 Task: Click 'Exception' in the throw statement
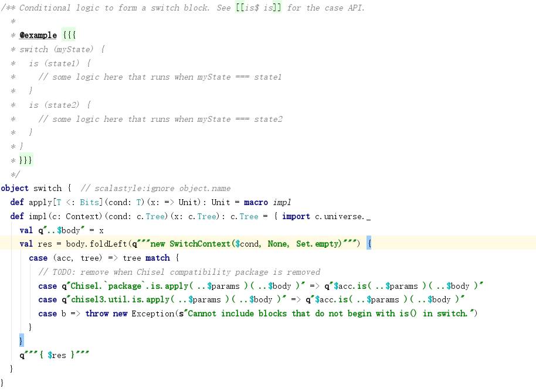(x=153, y=313)
